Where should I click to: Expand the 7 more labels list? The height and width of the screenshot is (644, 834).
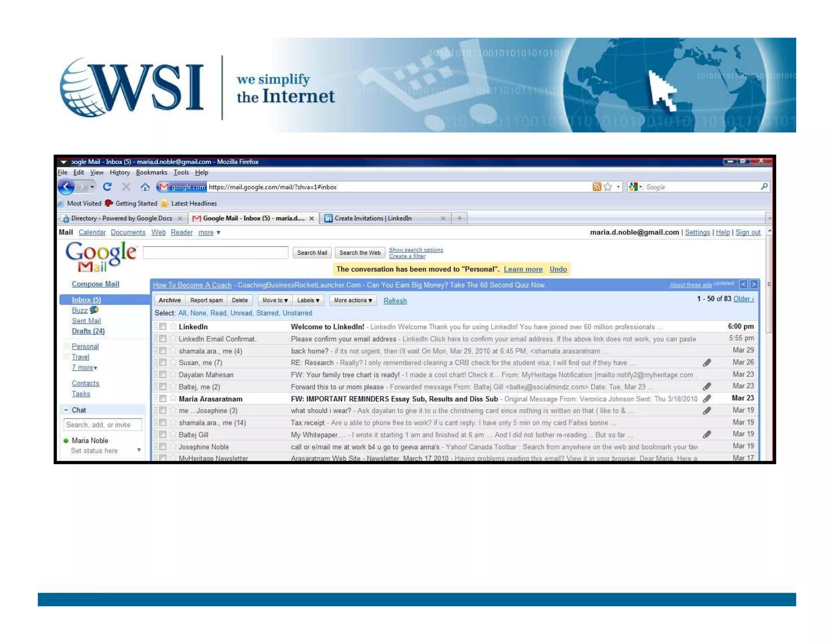[84, 368]
